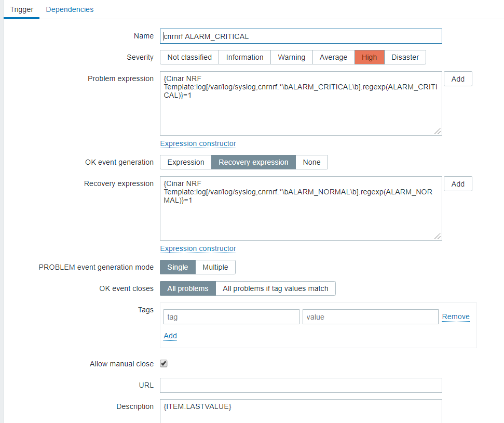Select Average severity option

333,57
